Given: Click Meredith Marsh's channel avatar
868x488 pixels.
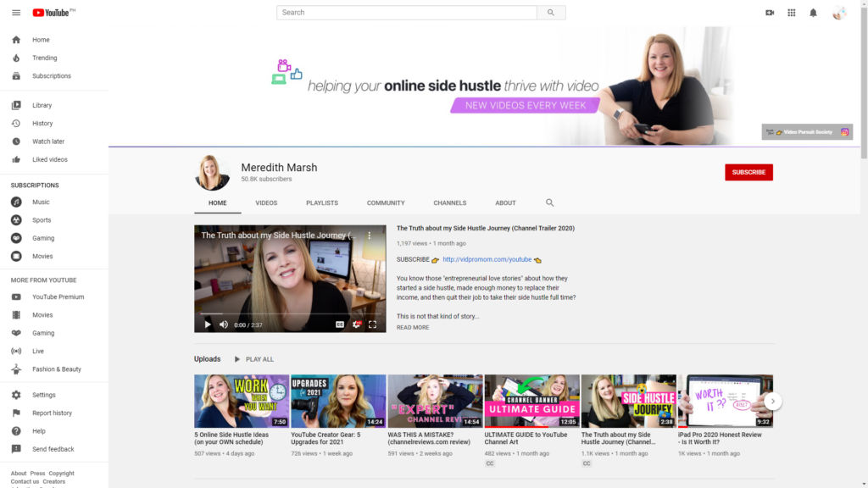Looking at the screenshot, I should [x=212, y=173].
